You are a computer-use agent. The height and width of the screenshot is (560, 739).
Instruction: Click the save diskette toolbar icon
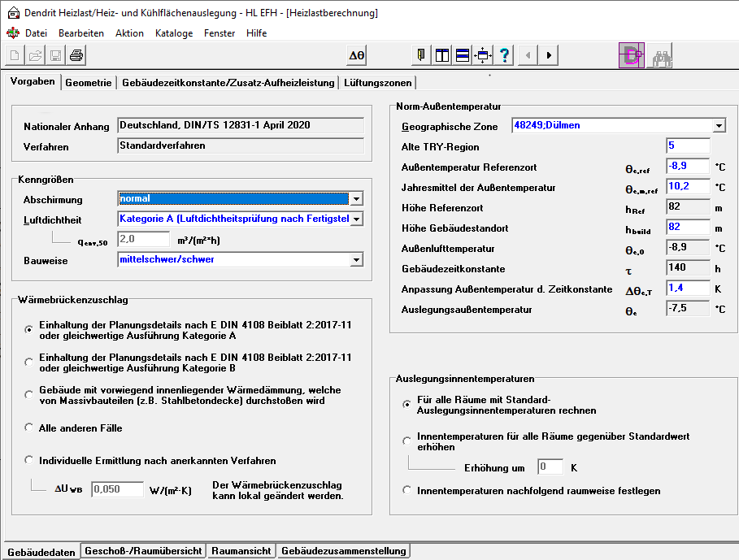55,55
